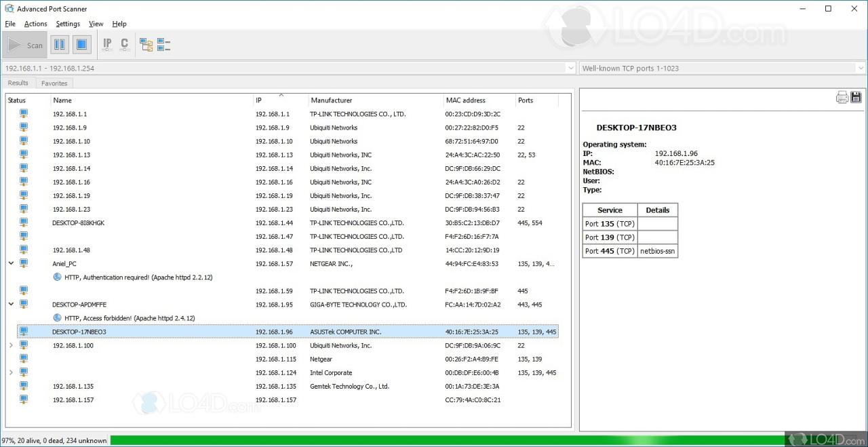Screen dimensions: 868x447
Task: Click the Service column header in details table
Action: click(x=610, y=210)
